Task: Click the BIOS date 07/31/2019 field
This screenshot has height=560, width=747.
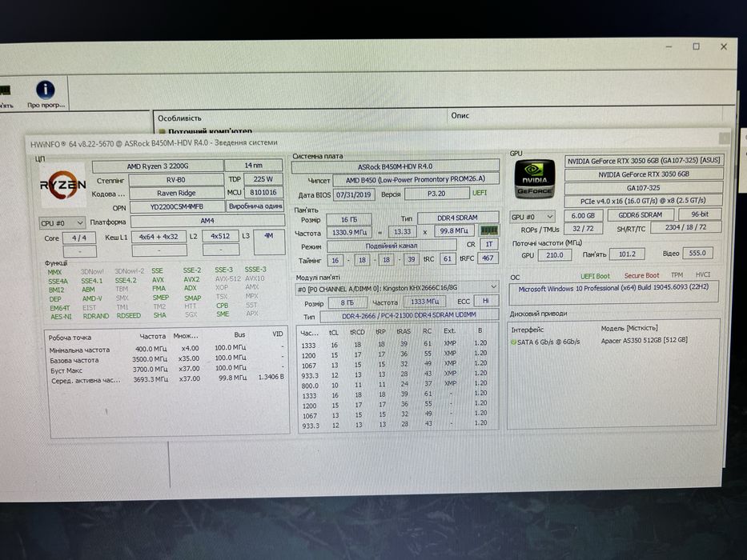Action: tap(354, 194)
